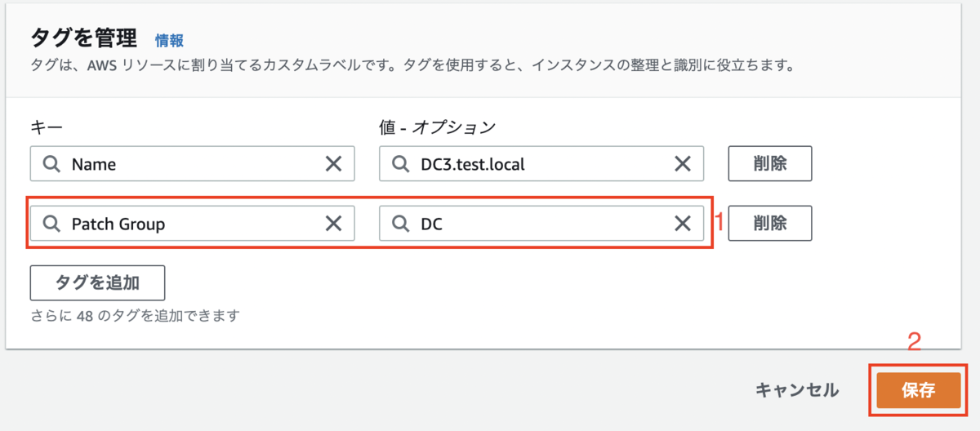This screenshot has width=980, height=431.
Task: Click the さらに 48 のタグを追加できます text
Action: coord(135,315)
